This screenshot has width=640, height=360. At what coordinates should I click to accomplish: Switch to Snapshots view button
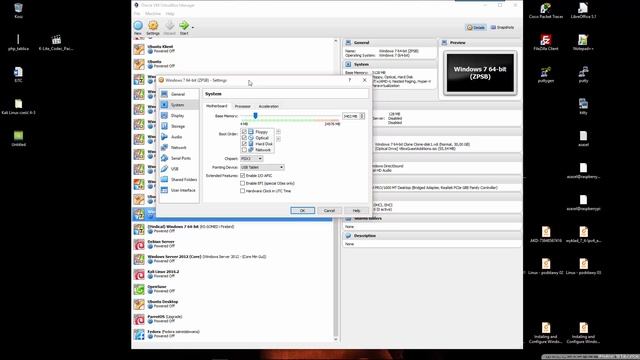[502, 27]
